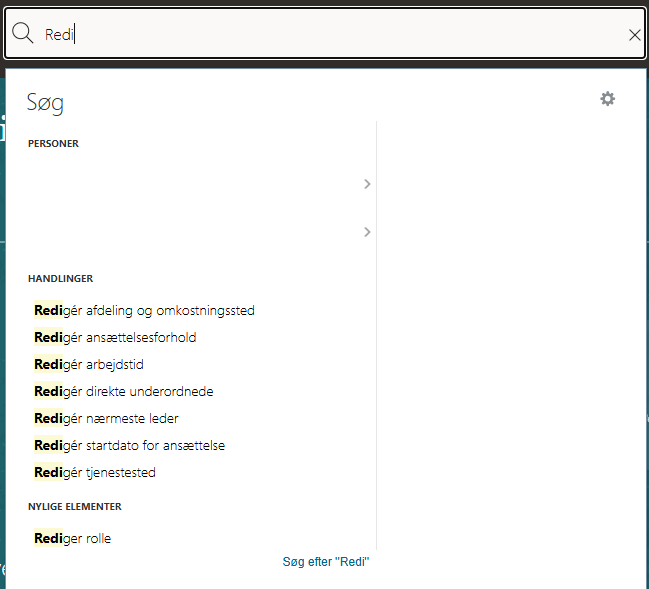Open recent item "Rediger rolle"
The width and height of the screenshot is (649, 589).
(72, 538)
